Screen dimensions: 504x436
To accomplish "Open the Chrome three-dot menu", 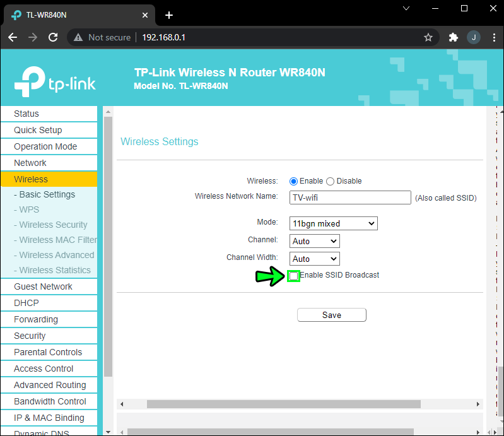I will [x=494, y=37].
